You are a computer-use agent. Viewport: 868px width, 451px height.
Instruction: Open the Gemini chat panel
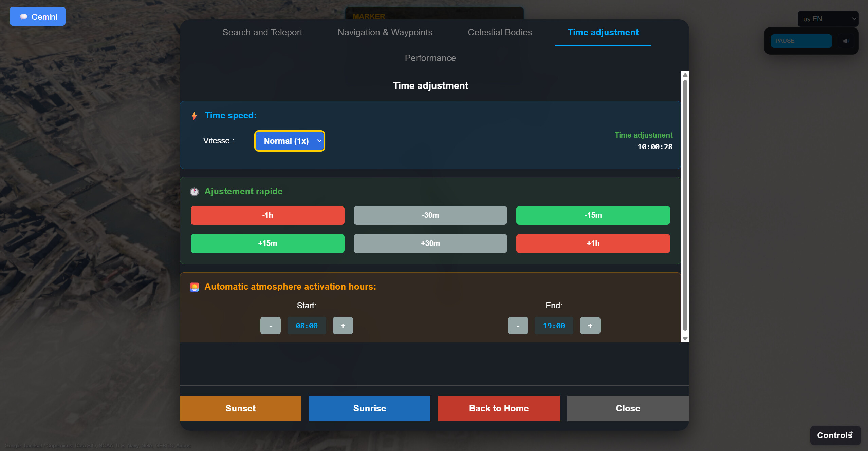click(37, 16)
